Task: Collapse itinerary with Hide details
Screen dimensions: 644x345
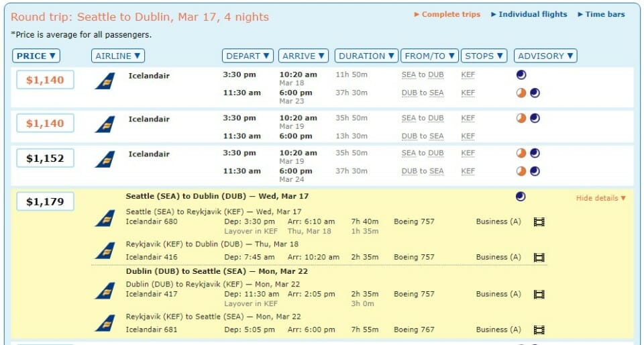Action: pyautogui.click(x=601, y=198)
